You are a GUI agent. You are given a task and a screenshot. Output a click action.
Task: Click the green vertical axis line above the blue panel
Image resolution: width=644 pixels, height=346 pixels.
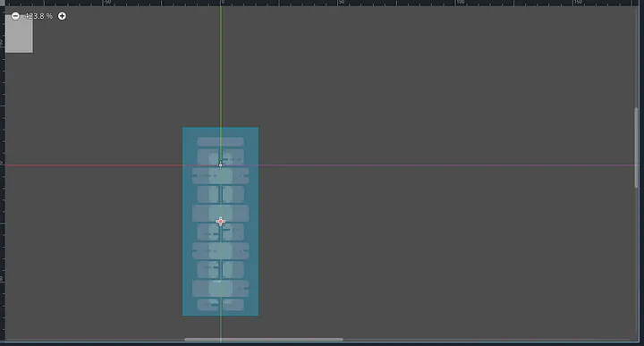[x=221, y=65]
